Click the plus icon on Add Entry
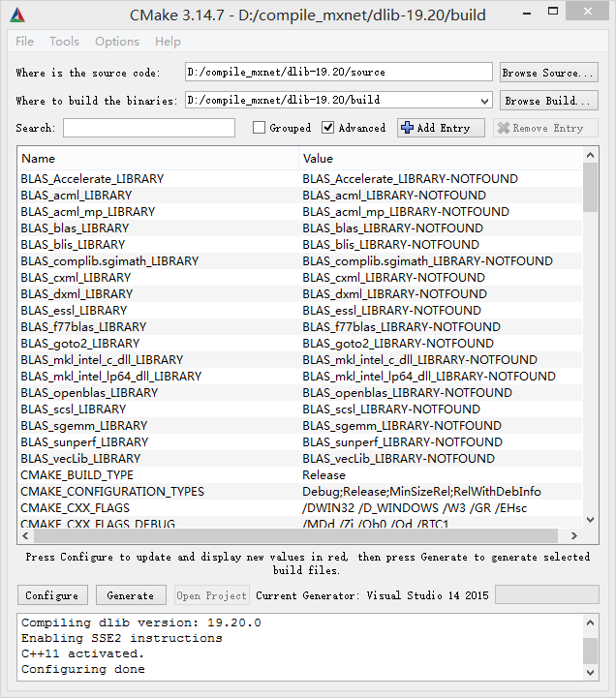616x698 pixels. tap(407, 128)
